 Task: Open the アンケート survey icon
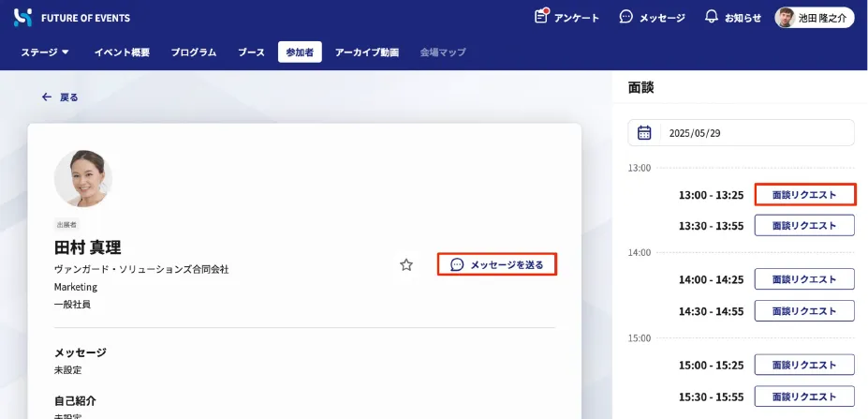pos(541,17)
